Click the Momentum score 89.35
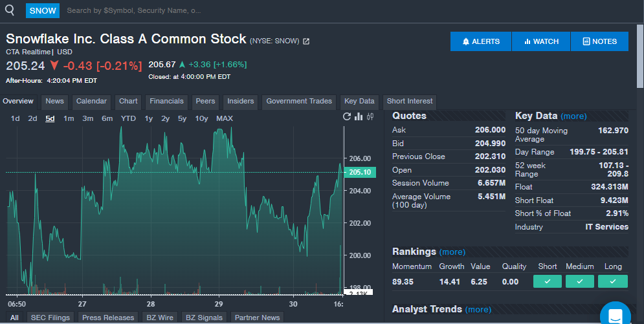644x324 pixels. coord(403,282)
